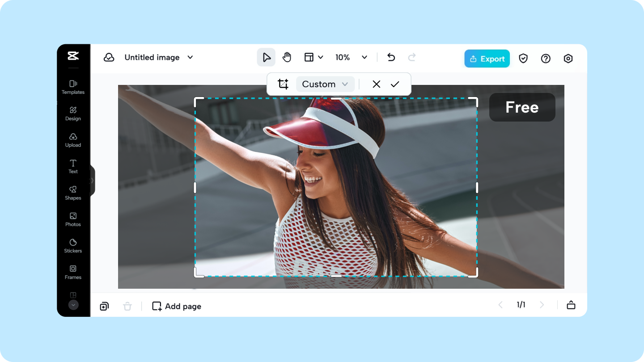Screen dimensions: 644x362
Task: Open the Help question mark icon
Action: 546,59
